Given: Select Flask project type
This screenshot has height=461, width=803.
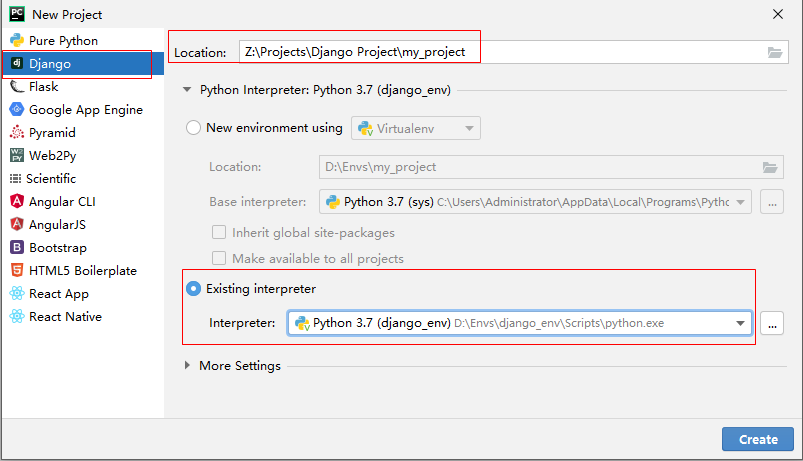Looking at the screenshot, I should point(82,87).
